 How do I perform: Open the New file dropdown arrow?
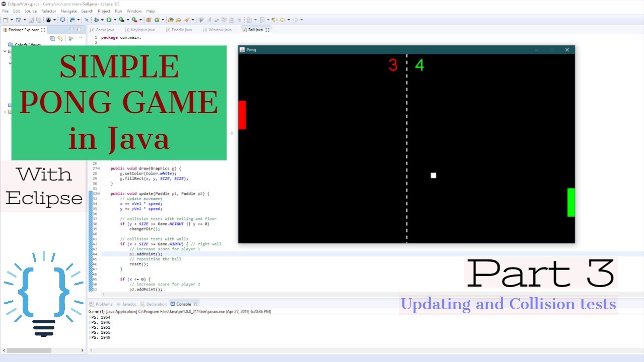(x=11, y=20)
